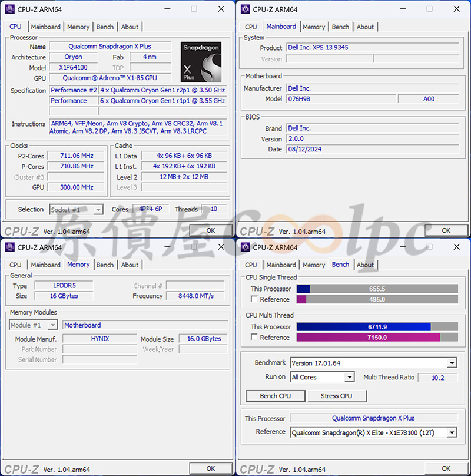Click the Fab value 4 nm
This screenshot has width=471, height=476.
[150, 57]
